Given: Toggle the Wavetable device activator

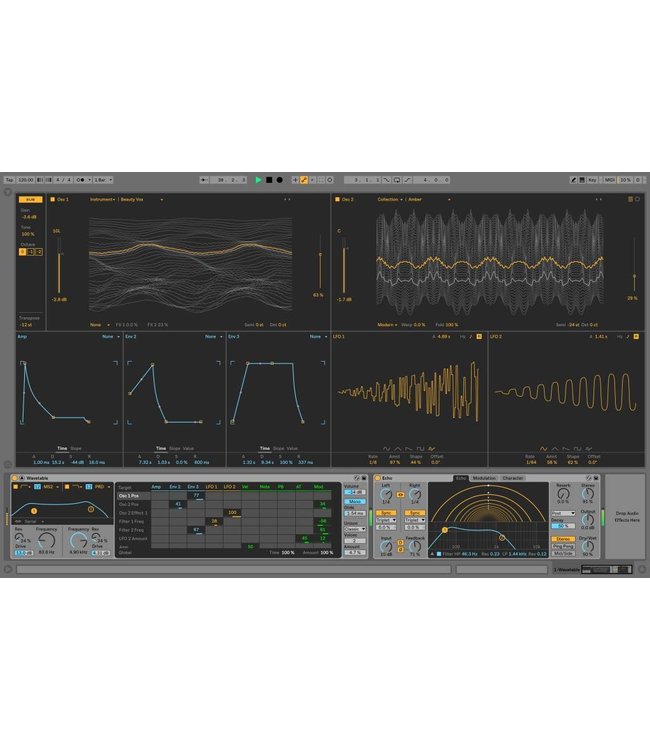Looking at the screenshot, I should 14,478.
